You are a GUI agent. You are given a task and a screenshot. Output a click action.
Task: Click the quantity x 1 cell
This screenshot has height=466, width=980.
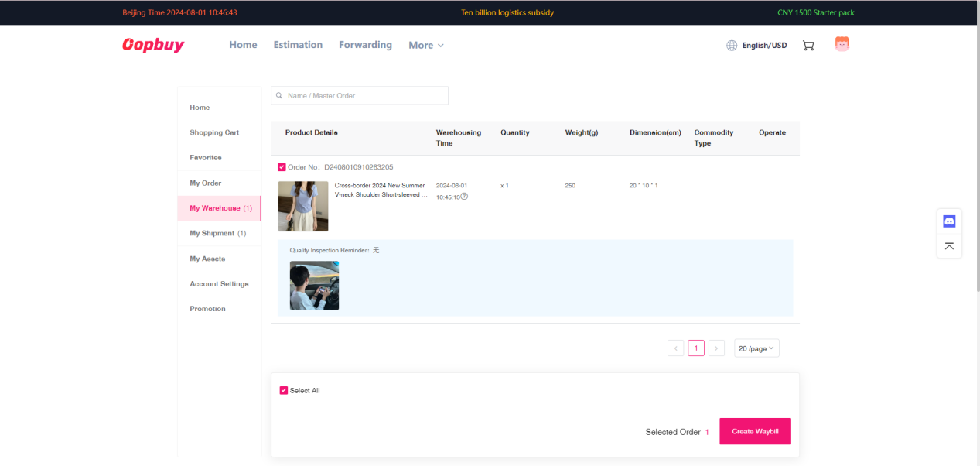pyautogui.click(x=504, y=186)
